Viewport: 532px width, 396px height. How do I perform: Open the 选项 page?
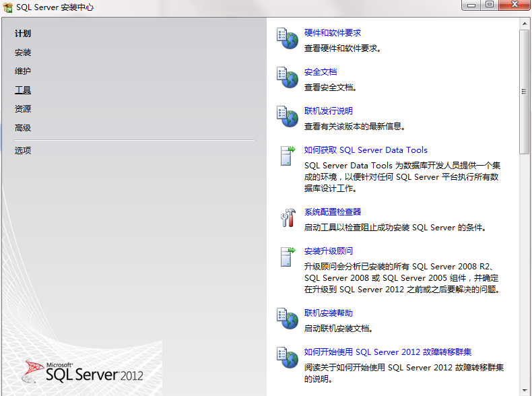pos(23,150)
